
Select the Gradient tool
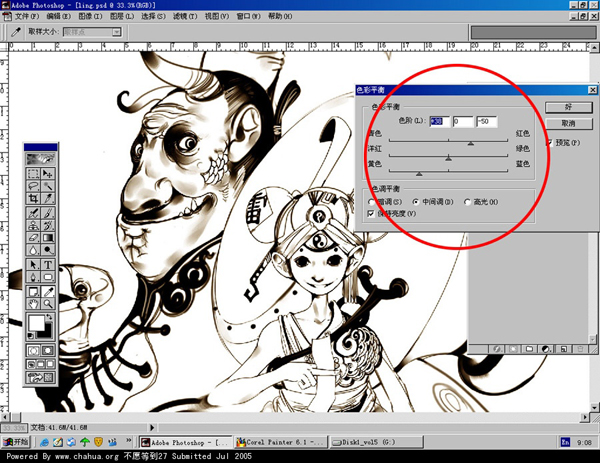tap(48, 237)
